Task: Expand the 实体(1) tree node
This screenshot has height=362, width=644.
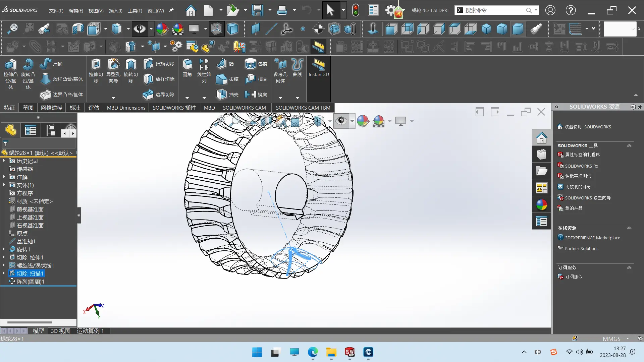Action: point(4,185)
